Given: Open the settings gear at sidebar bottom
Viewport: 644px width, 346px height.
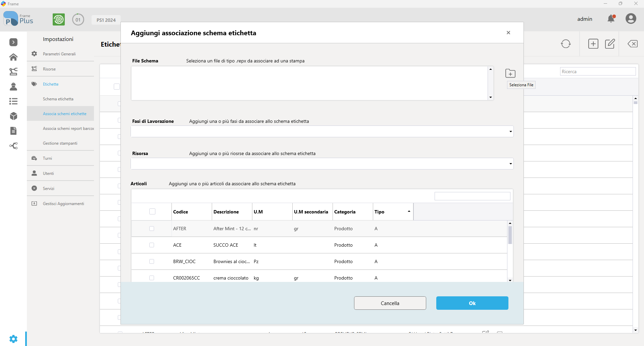Looking at the screenshot, I should coord(13,339).
